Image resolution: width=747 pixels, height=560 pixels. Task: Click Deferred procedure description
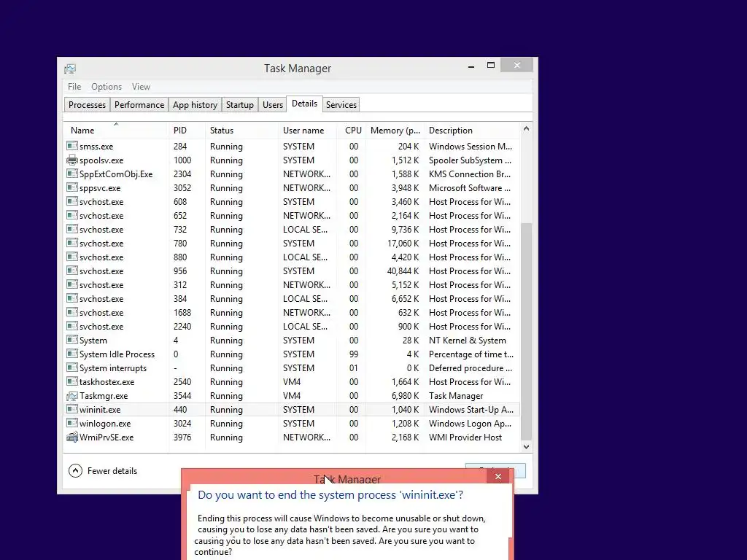click(471, 368)
